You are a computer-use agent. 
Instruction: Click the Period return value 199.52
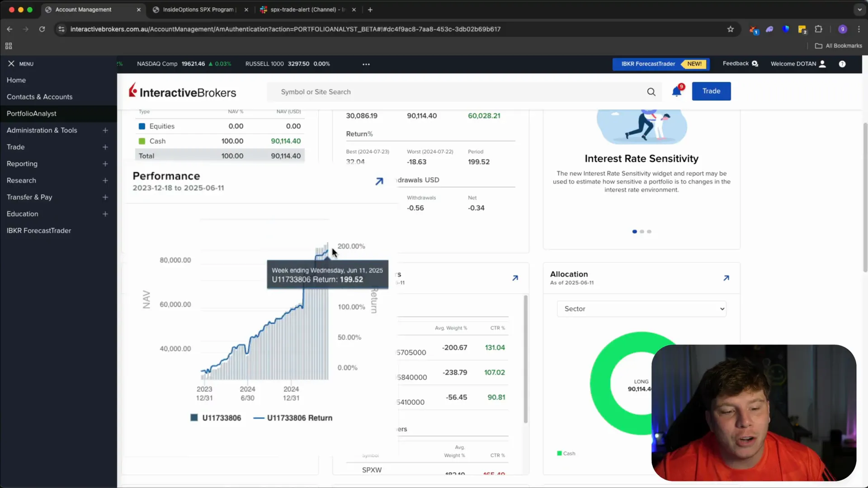point(479,162)
